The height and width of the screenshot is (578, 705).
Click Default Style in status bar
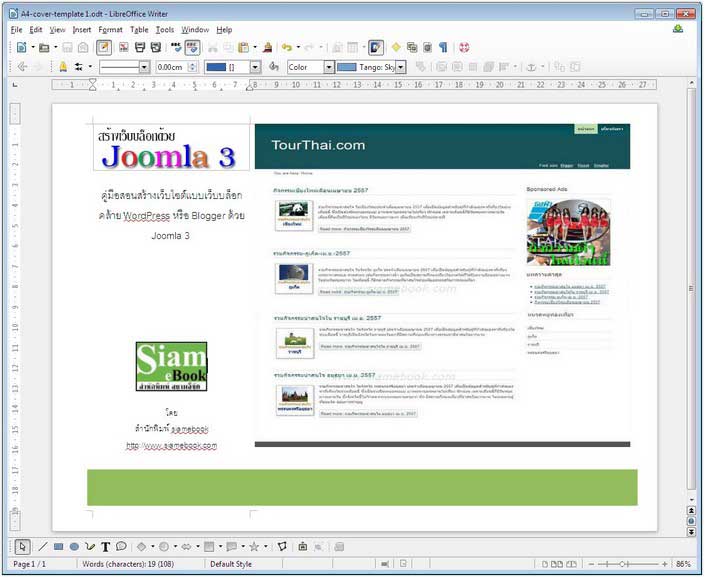tap(231, 564)
